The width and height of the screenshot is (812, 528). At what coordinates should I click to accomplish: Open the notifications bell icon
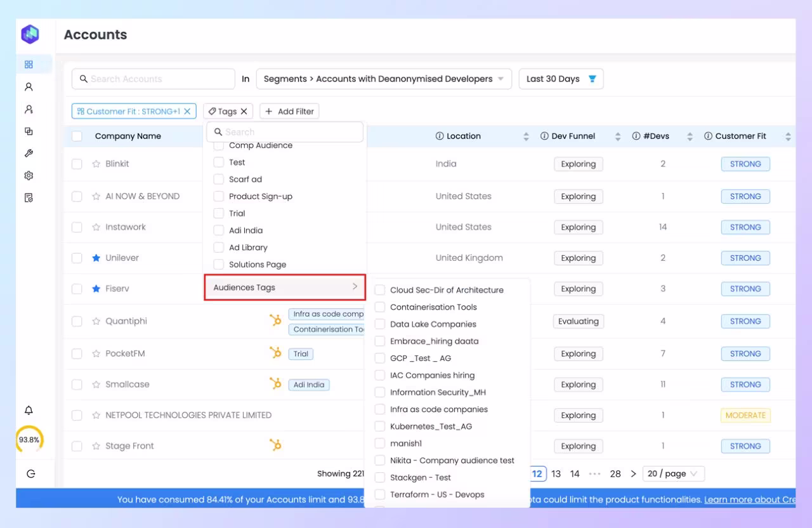click(29, 411)
